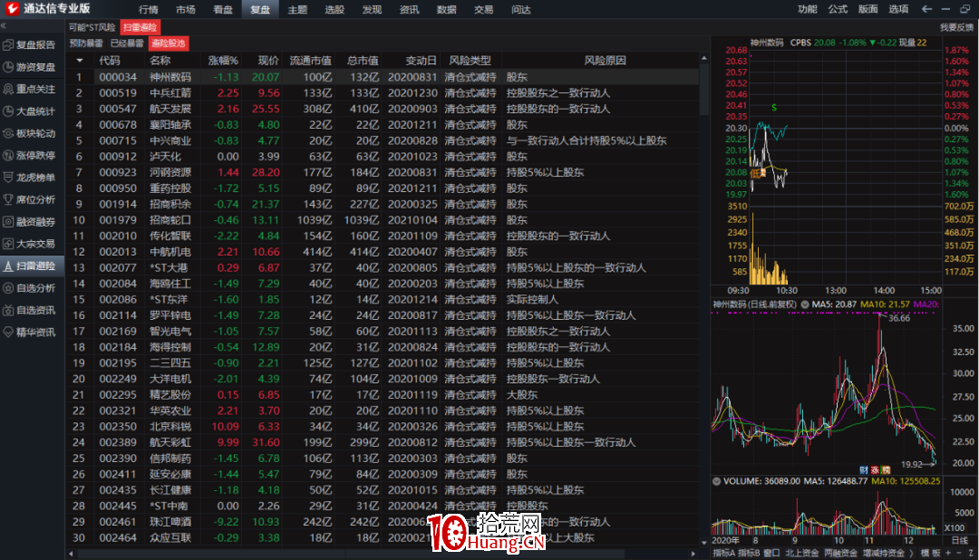The image size is (979, 560).
Task: Click the 复盘报告 sidebar icon
Action: tap(8, 45)
